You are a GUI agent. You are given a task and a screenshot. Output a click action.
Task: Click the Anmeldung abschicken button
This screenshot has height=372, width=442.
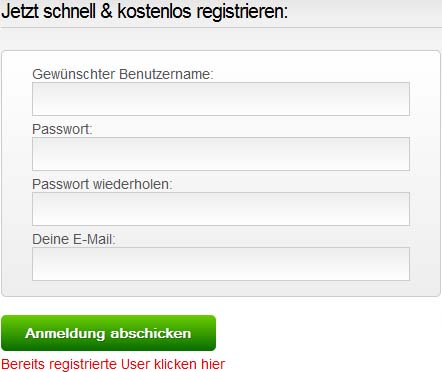click(x=109, y=333)
